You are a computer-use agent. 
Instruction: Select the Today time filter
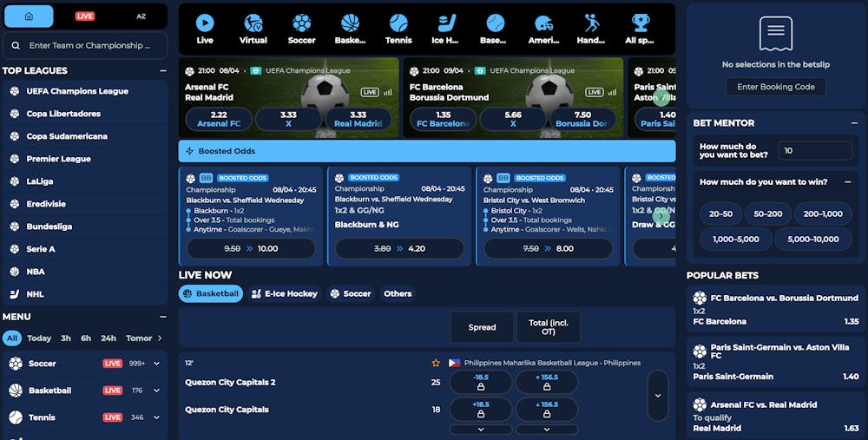click(39, 338)
